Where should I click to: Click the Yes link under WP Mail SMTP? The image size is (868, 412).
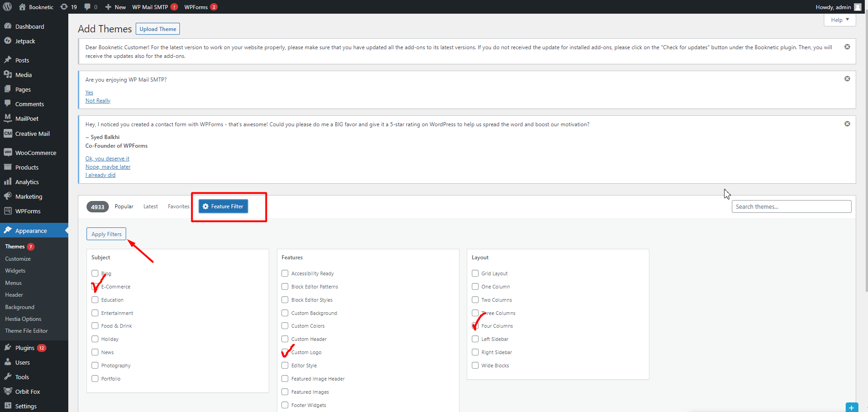[89, 93]
